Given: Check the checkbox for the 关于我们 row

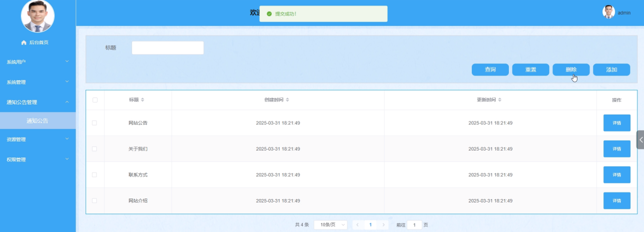Looking at the screenshot, I should (x=95, y=148).
